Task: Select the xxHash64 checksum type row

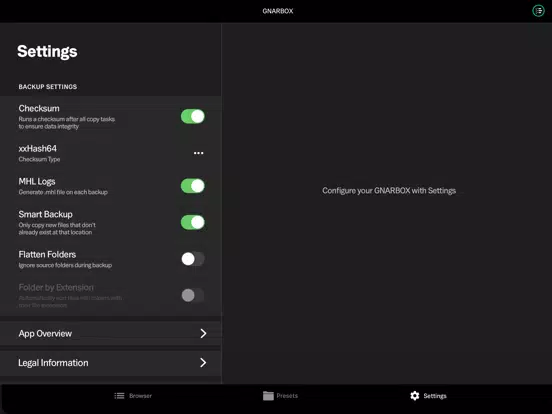Action: point(111,153)
